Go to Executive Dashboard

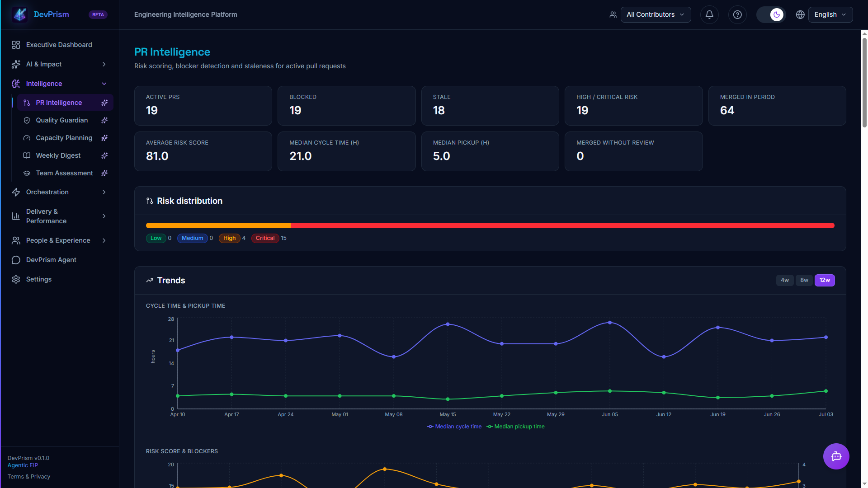(x=60, y=45)
